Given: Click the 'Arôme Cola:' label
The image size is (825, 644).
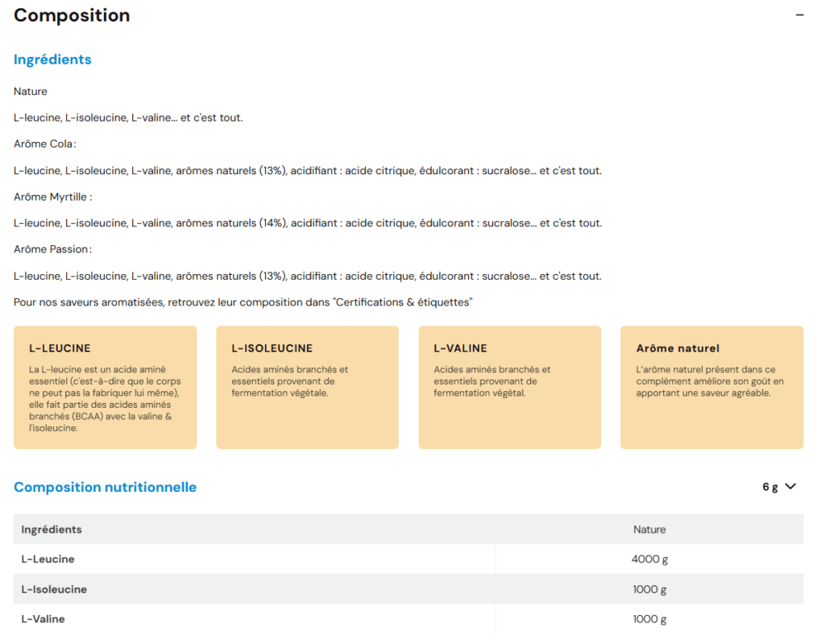Looking at the screenshot, I should [x=45, y=143].
